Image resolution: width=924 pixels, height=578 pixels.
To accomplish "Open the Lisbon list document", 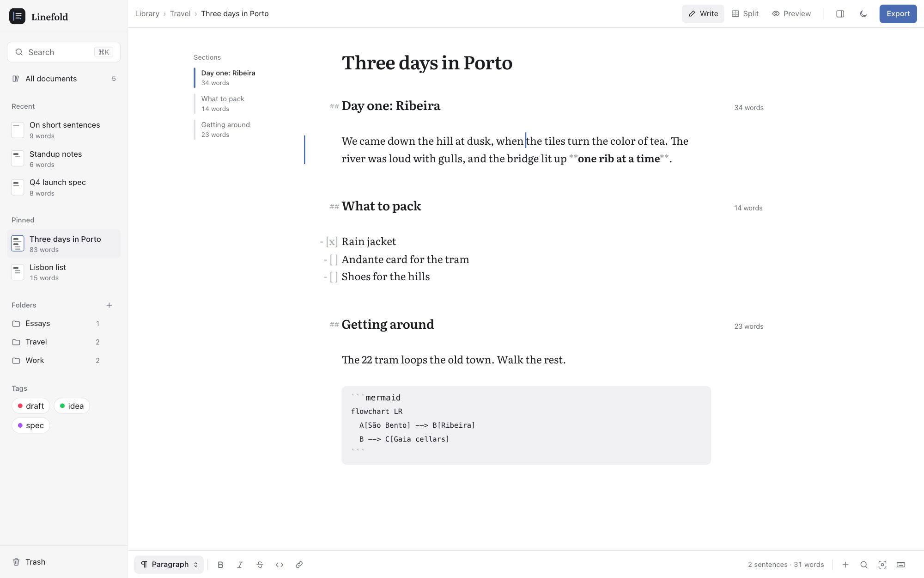I will (64, 272).
